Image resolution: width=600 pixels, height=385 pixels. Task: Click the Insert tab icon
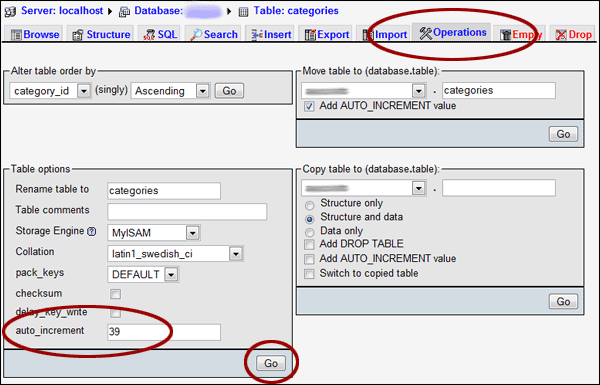(x=257, y=35)
